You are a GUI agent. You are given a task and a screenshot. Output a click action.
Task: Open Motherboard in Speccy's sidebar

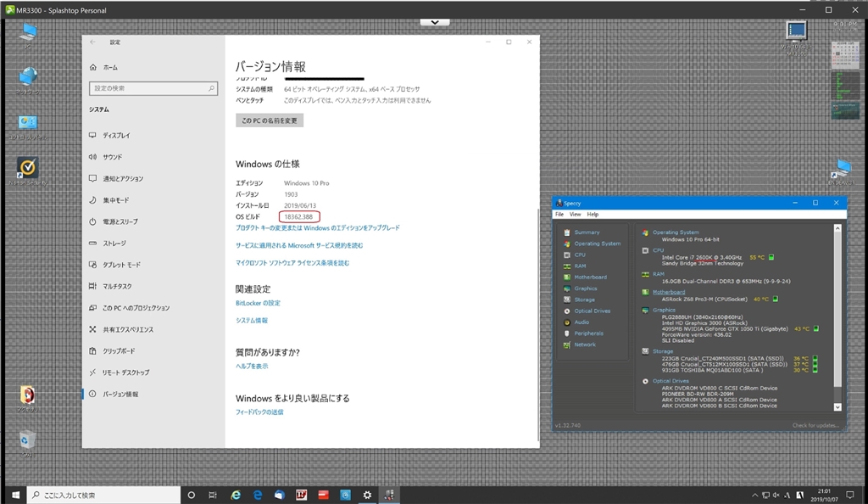(590, 277)
